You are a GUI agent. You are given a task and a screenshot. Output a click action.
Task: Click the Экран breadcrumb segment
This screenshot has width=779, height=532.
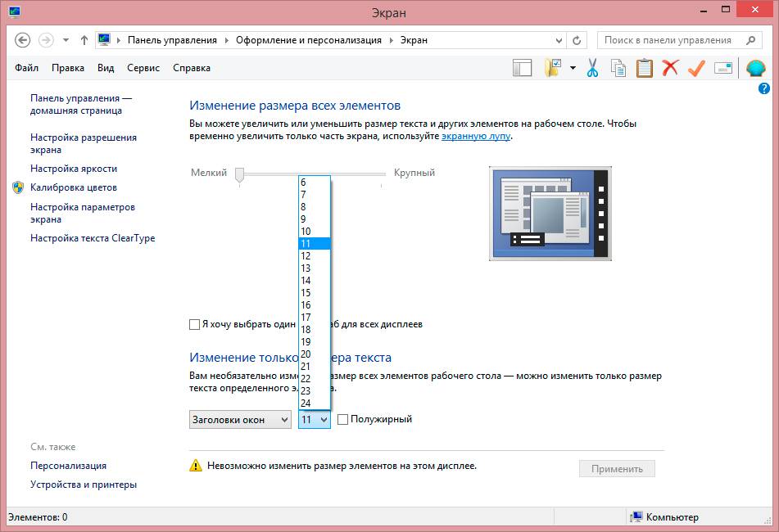coord(414,40)
